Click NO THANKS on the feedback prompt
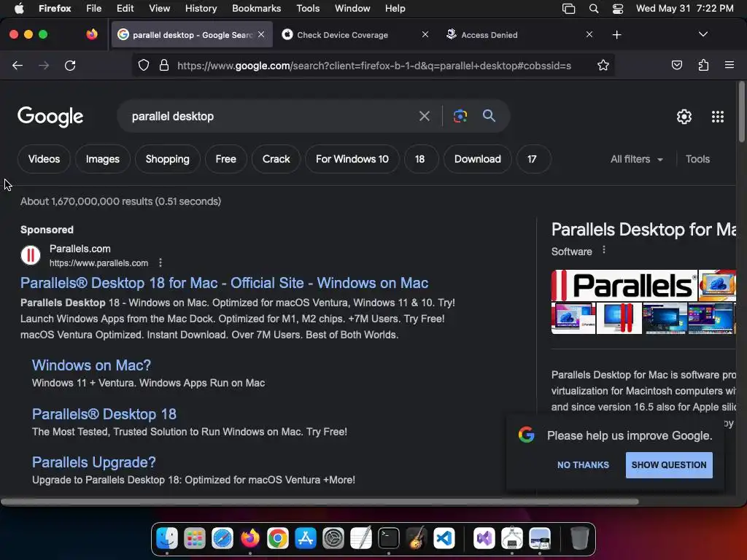This screenshot has width=747, height=560. [x=583, y=464]
